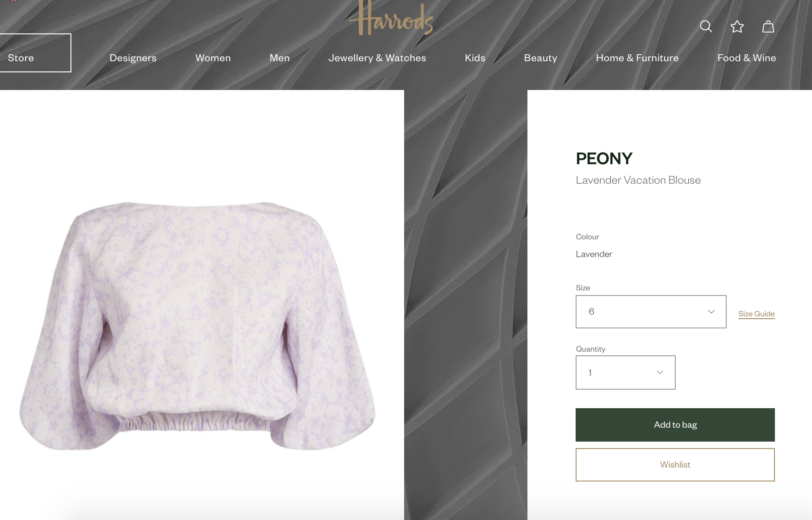
Task: Click the Wishlist button
Action: tap(675, 465)
